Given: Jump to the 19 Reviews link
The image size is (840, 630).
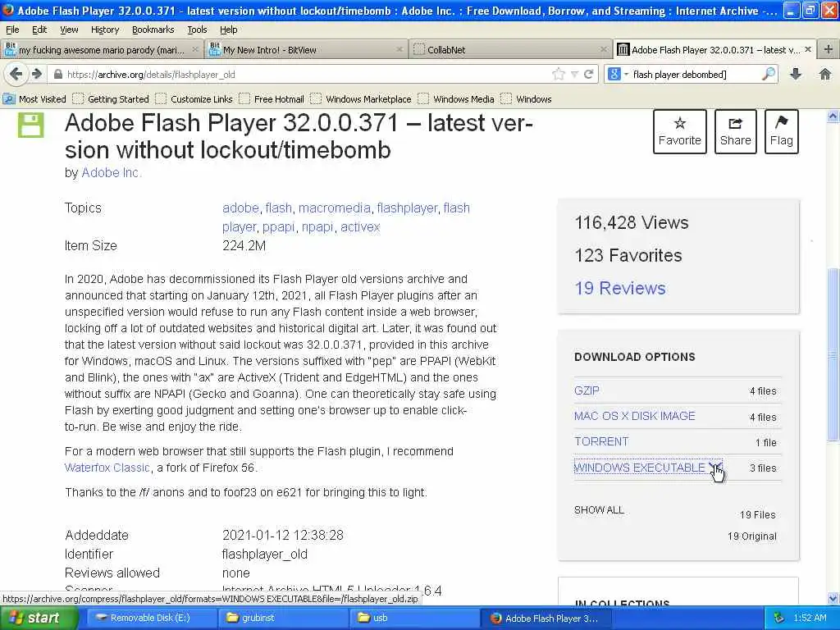Looking at the screenshot, I should [x=620, y=288].
